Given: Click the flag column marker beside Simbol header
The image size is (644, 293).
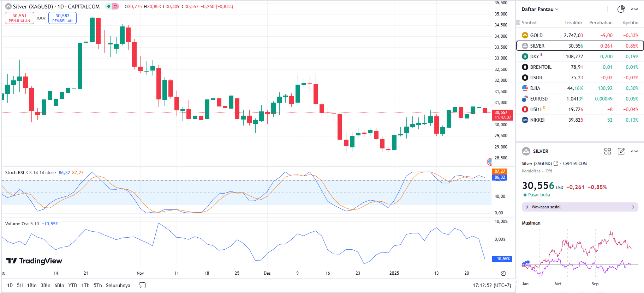Looking at the screenshot, I should pos(519,23).
